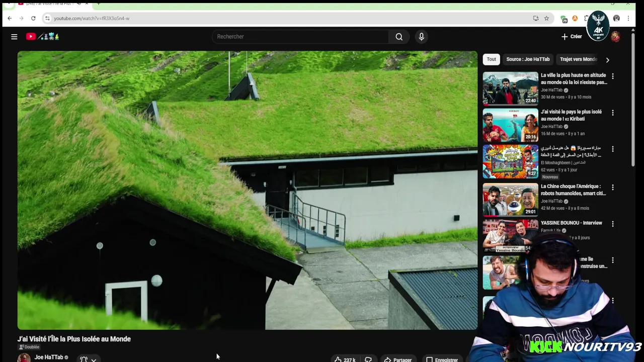Screen dimensions: 644x362
Task: Click Joe HaTTab under Kiribati video
Action: tap(551, 127)
